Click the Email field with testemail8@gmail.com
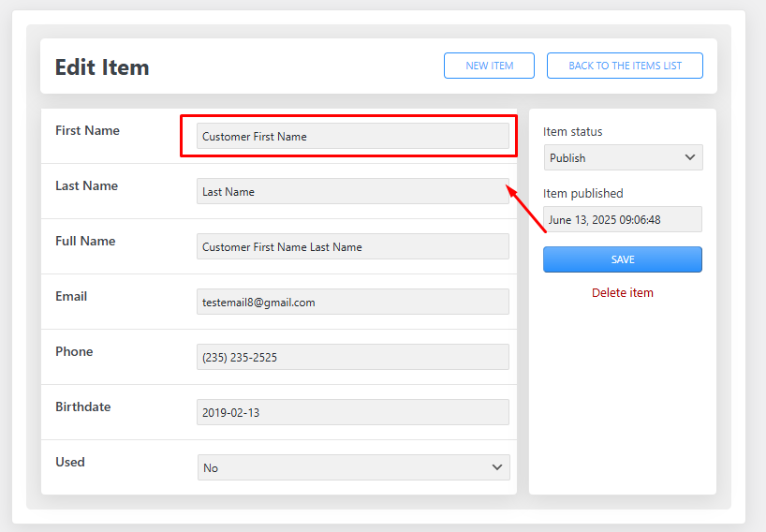 click(353, 302)
